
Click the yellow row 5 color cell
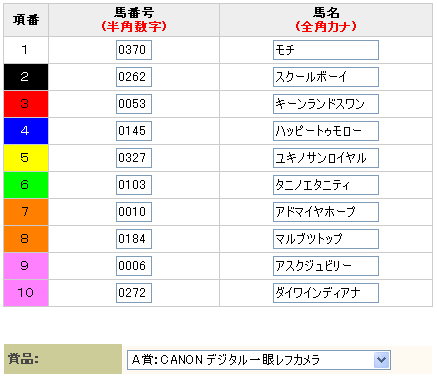click(x=26, y=158)
